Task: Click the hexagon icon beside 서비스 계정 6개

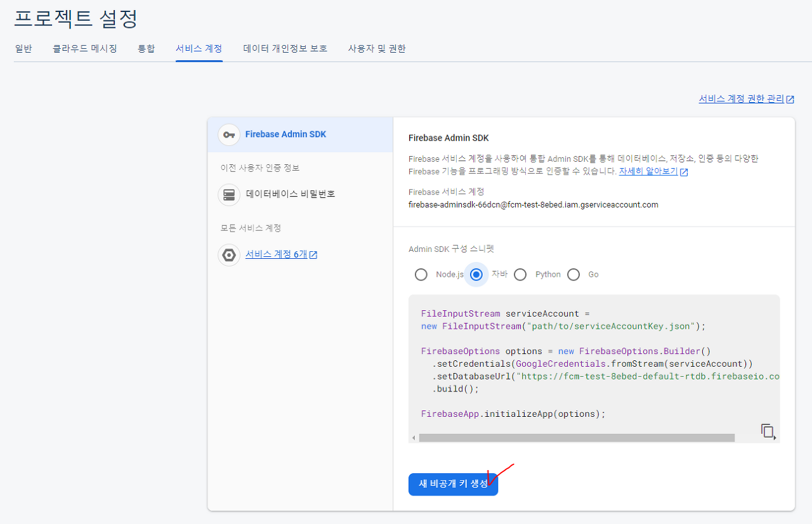Action: (x=229, y=255)
